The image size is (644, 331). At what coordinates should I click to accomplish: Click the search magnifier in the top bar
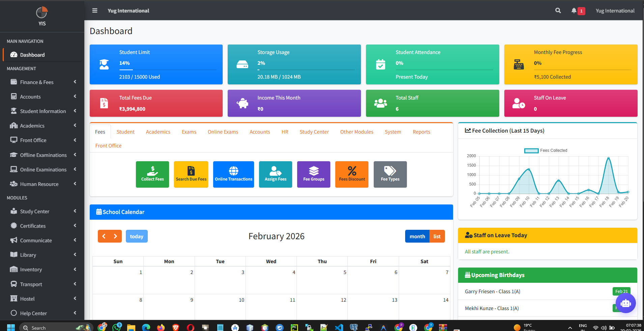click(558, 10)
